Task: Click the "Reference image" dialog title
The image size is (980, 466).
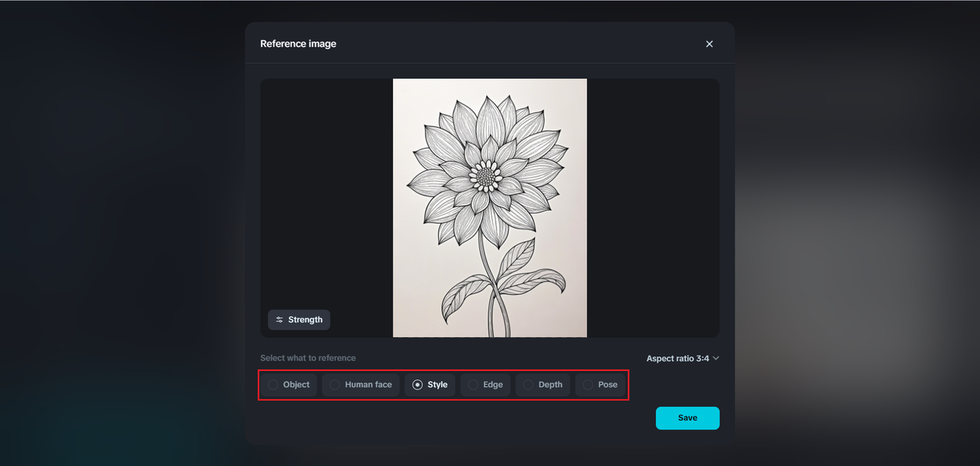Action: coord(298,44)
